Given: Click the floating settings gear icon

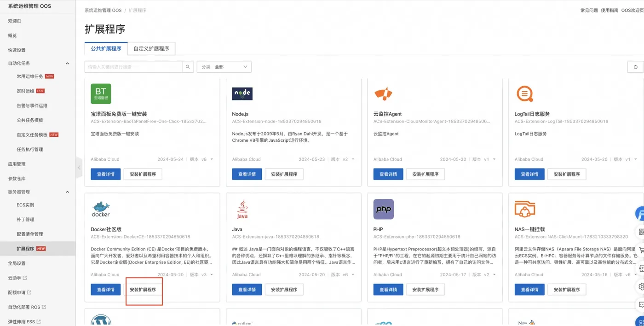Looking at the screenshot, I should (x=641, y=286).
